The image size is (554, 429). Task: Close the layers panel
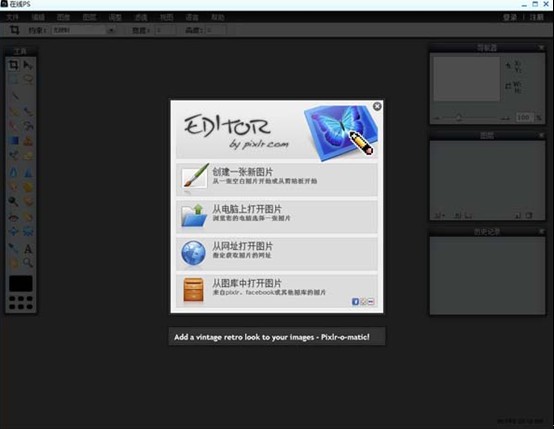[541, 135]
